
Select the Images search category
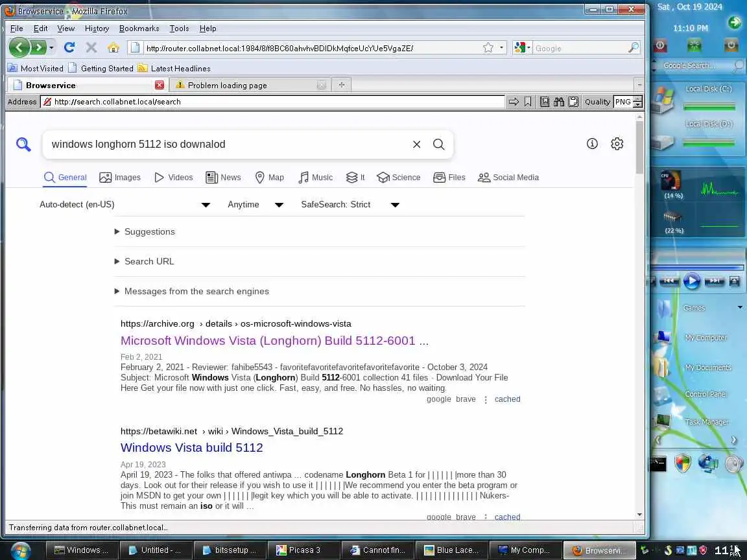pyautogui.click(x=120, y=178)
